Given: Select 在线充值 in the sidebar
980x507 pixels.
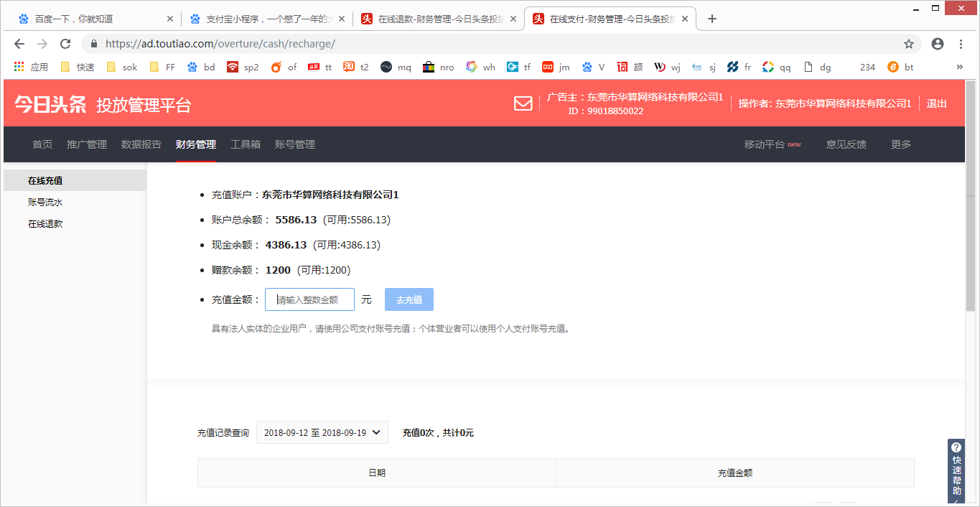Looking at the screenshot, I should (75, 180).
